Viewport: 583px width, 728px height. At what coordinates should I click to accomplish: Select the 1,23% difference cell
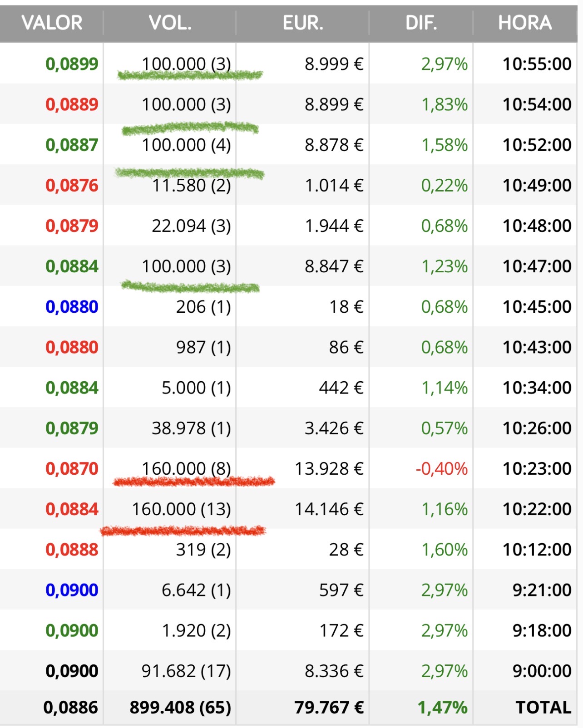coord(445,266)
